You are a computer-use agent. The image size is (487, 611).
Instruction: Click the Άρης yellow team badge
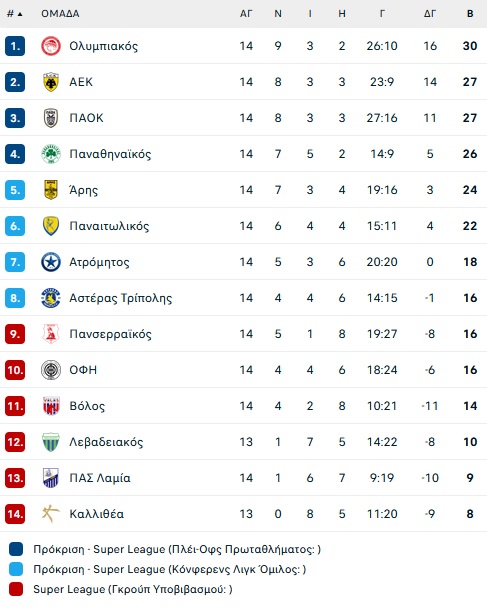click(x=51, y=190)
